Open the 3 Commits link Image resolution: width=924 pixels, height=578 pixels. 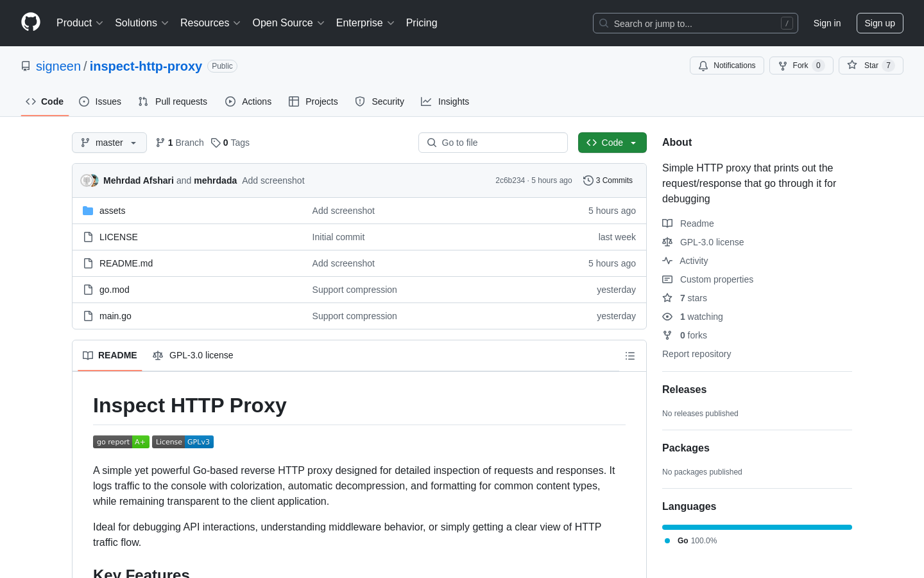608,180
